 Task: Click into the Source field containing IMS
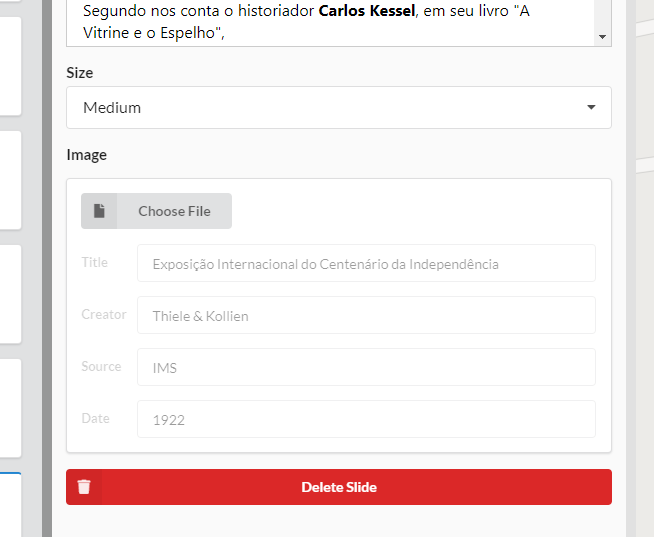point(366,367)
